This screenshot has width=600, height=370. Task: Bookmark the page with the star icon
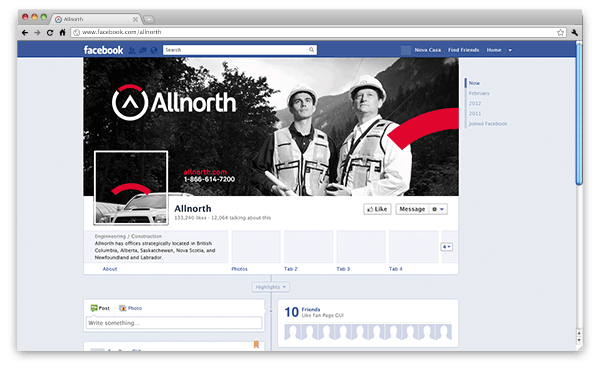[x=560, y=33]
